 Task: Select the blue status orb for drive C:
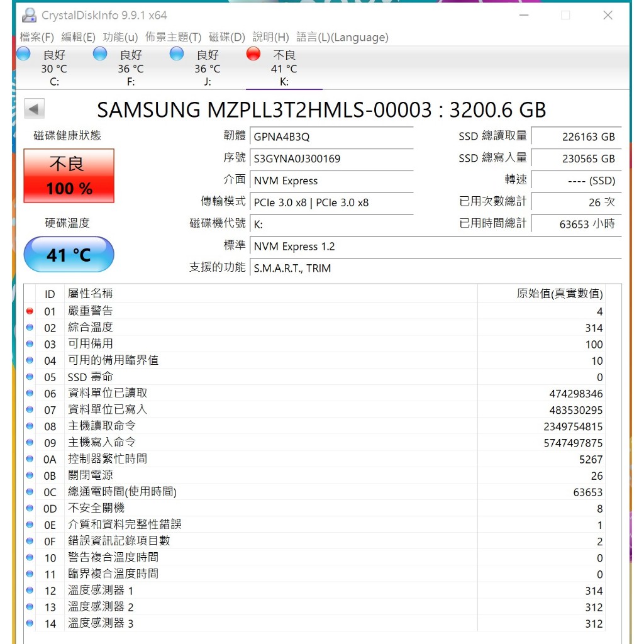coord(23,54)
